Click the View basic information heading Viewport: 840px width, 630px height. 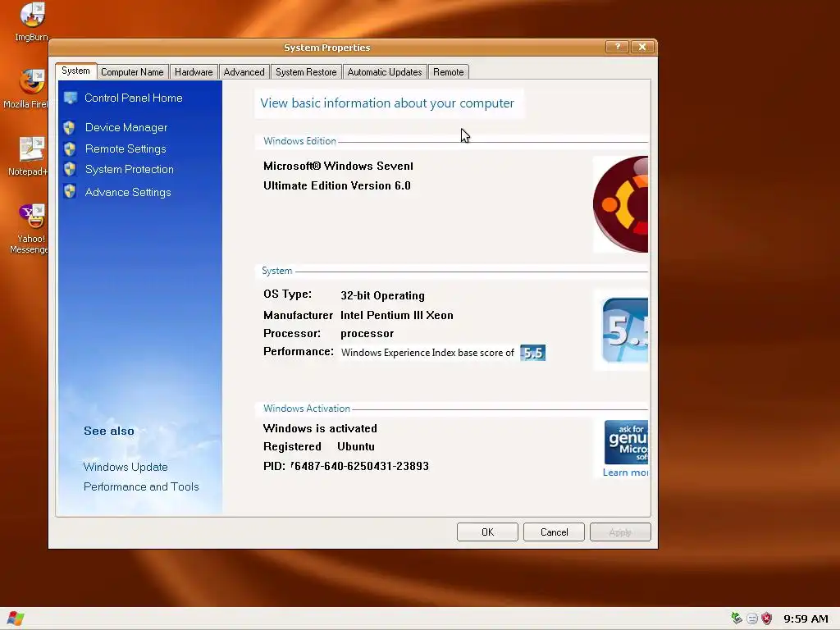(387, 103)
